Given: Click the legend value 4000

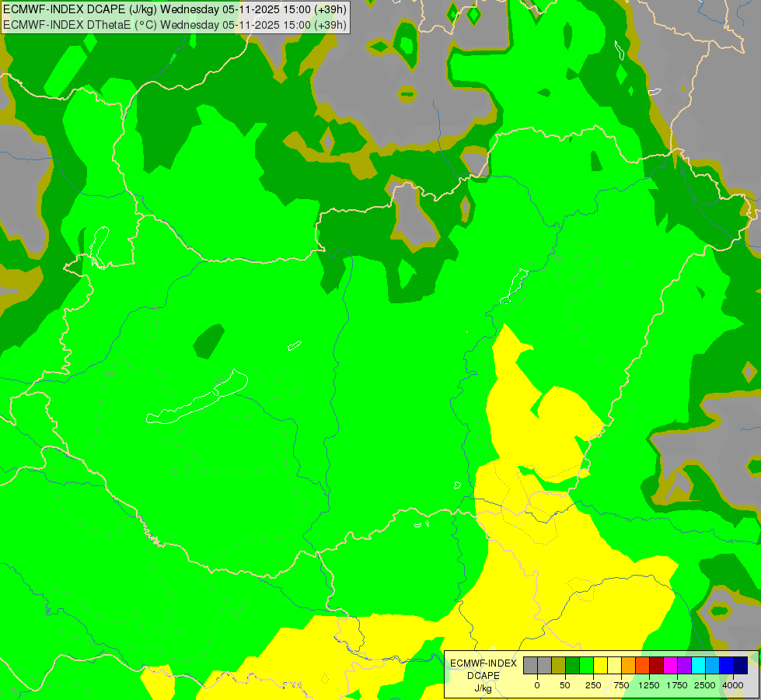Looking at the screenshot, I should coord(733,685).
